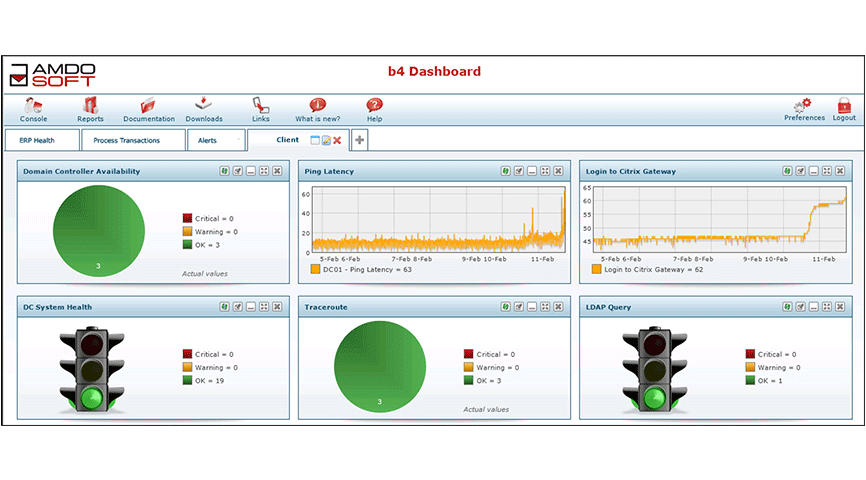This screenshot has height=480, width=866.
Task: Collapse the Ping Latency panel
Action: click(532, 171)
